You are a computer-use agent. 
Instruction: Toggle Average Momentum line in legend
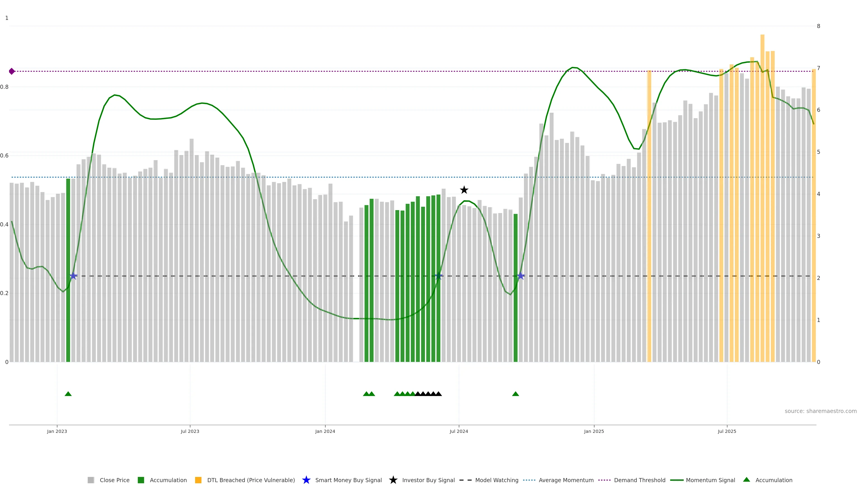(x=566, y=480)
